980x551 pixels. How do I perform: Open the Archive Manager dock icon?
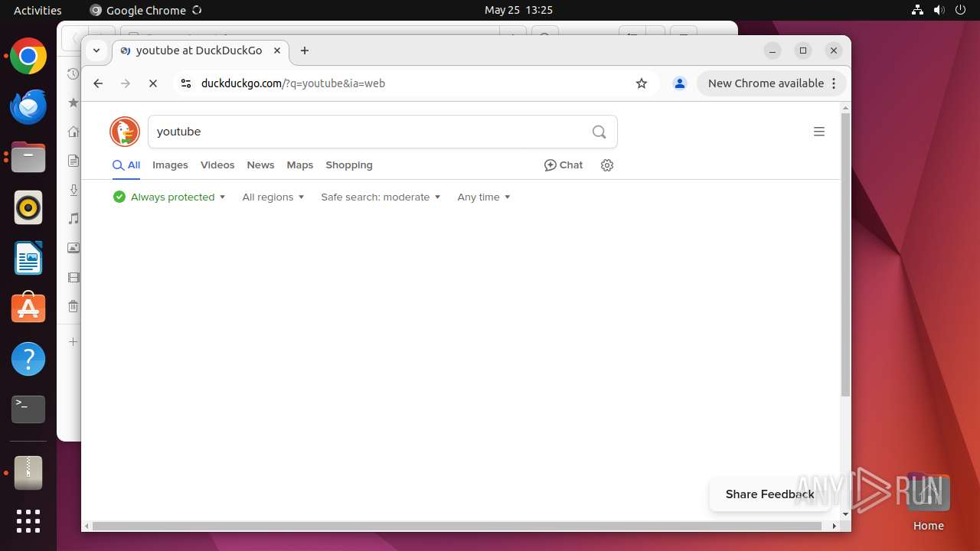coord(28,473)
